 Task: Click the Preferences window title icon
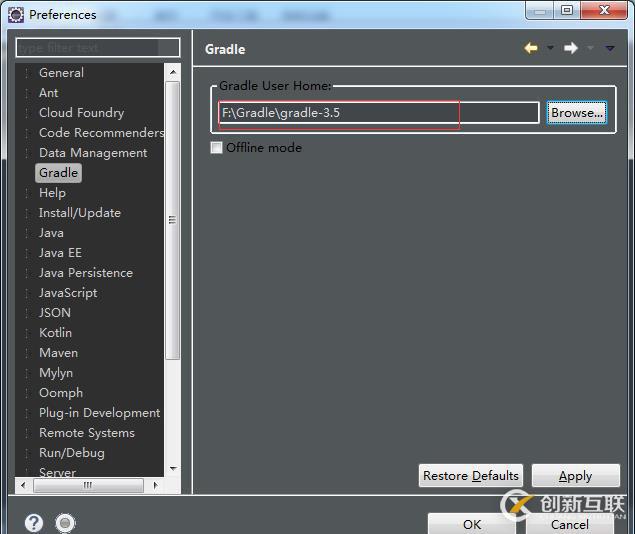pos(16,15)
